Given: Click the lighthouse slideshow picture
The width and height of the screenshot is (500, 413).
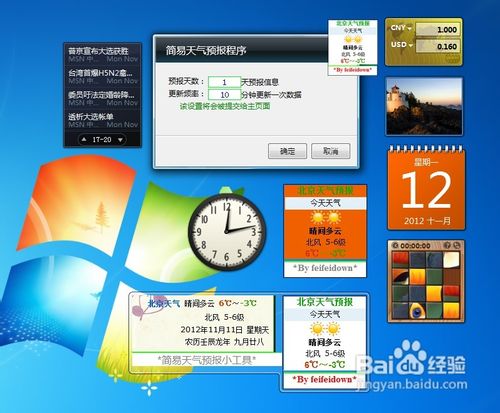Looking at the screenshot, I should pos(424,107).
